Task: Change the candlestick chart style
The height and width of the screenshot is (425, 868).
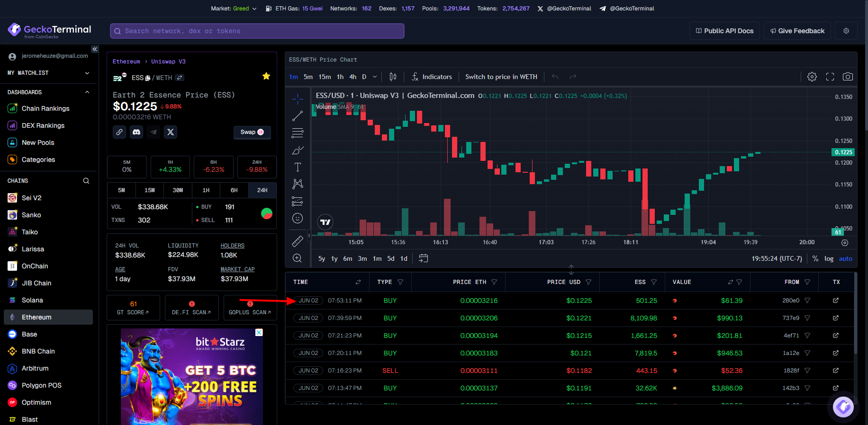Action: (393, 77)
